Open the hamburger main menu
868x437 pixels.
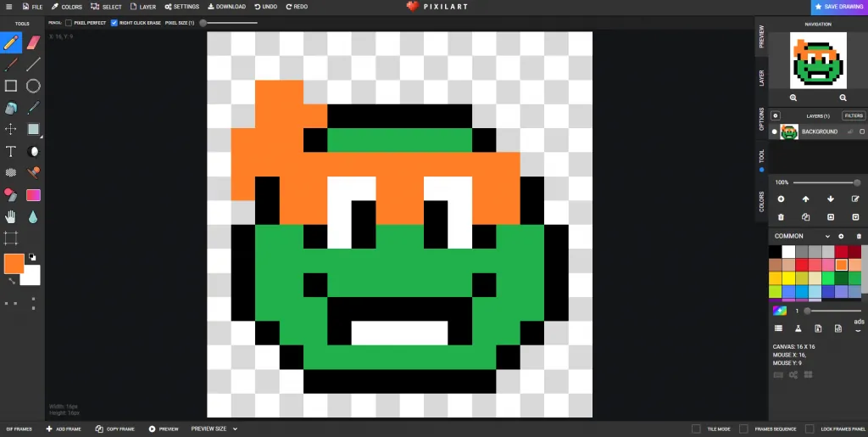click(8, 7)
